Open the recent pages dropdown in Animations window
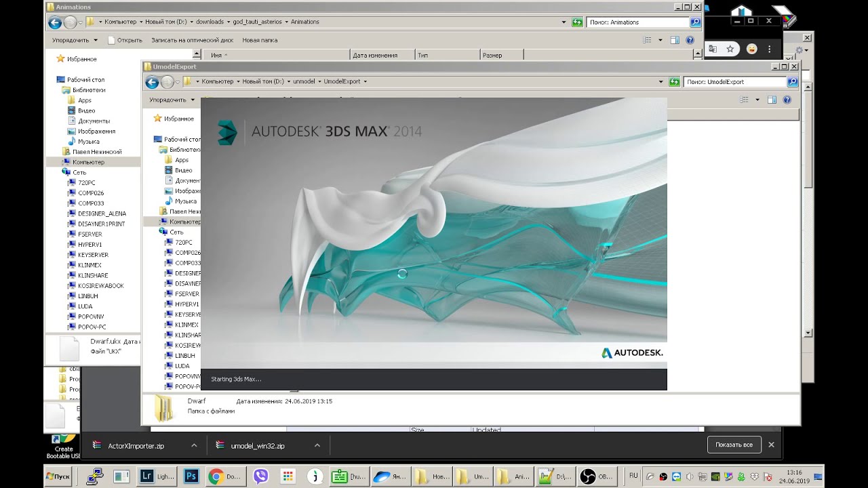This screenshot has height=488, width=868. coord(80,22)
